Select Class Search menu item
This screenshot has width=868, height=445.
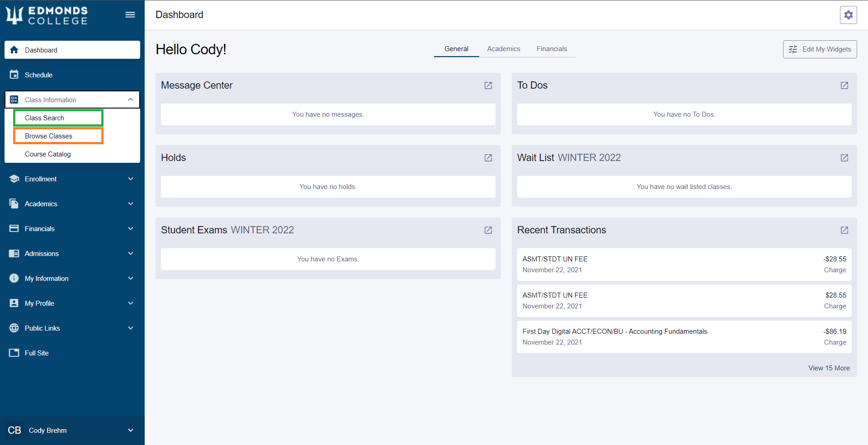(58, 118)
